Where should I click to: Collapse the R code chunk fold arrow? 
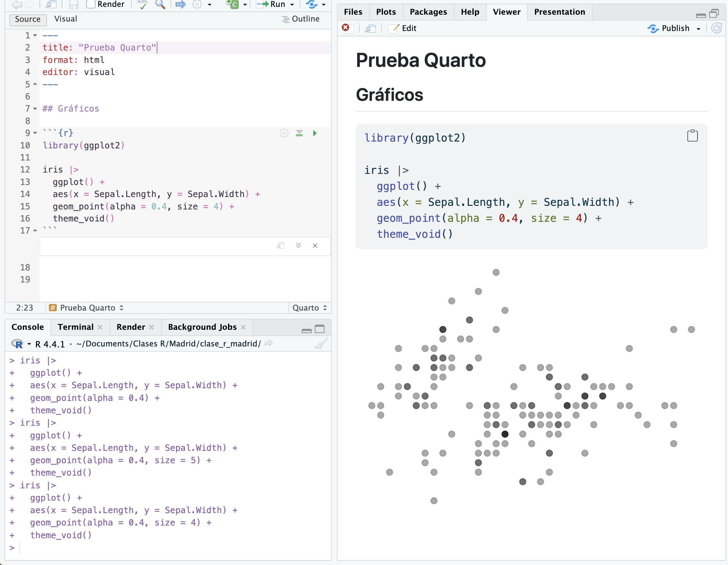(35, 133)
